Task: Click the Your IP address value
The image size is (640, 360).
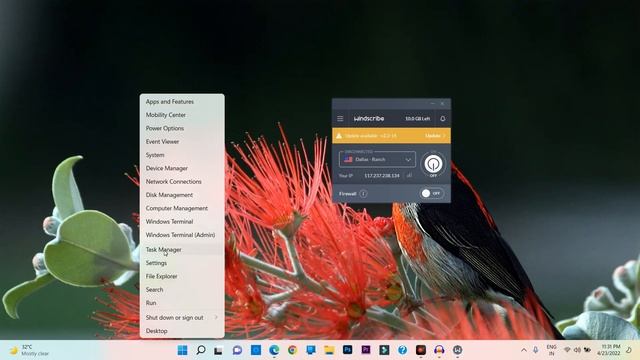Action: coord(382,176)
